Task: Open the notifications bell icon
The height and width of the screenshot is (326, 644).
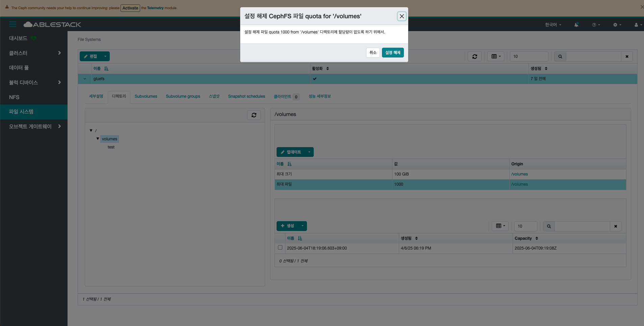Action: (576, 25)
